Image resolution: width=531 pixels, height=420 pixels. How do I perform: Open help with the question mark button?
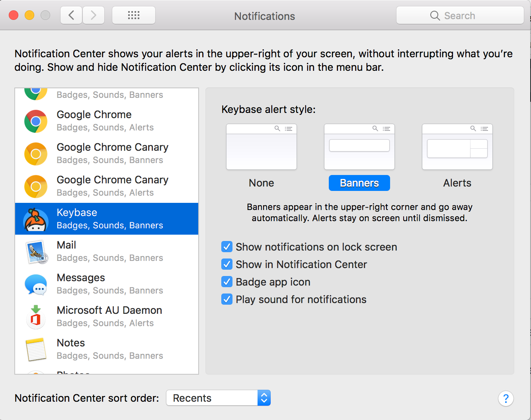tap(506, 398)
